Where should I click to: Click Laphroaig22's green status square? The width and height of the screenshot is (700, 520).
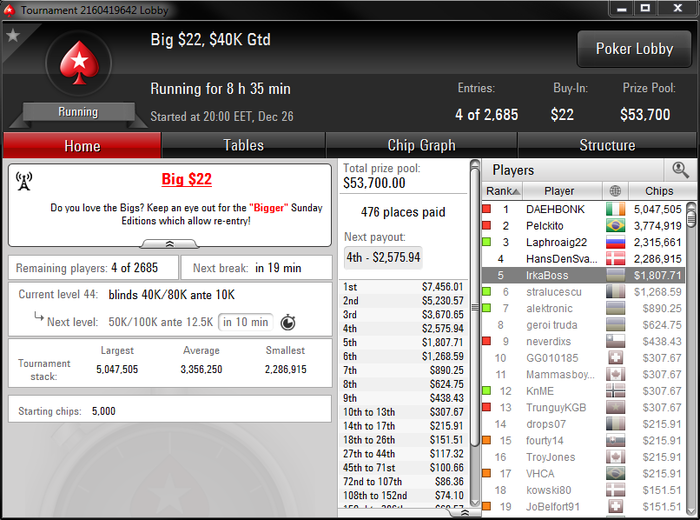(x=487, y=242)
